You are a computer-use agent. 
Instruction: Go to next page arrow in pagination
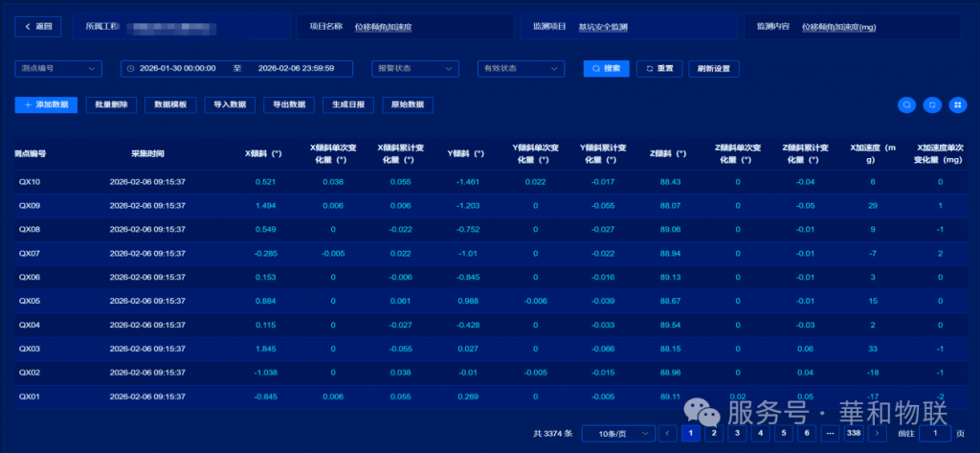[878, 433]
